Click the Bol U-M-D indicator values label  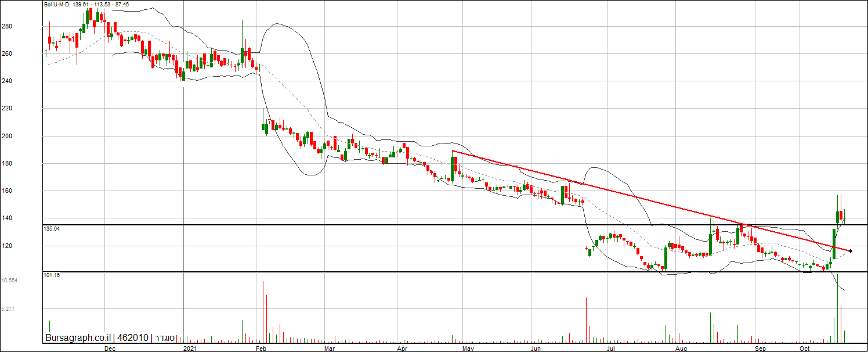(x=86, y=4)
